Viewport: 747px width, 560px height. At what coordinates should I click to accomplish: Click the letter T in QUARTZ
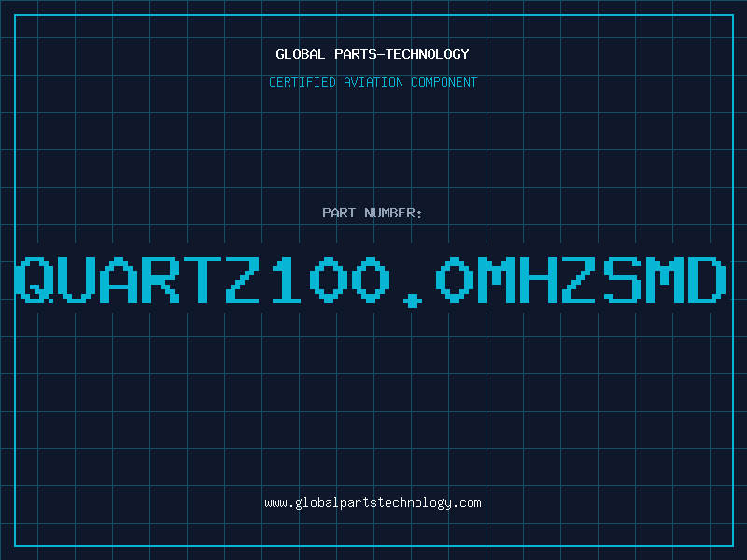point(202,279)
